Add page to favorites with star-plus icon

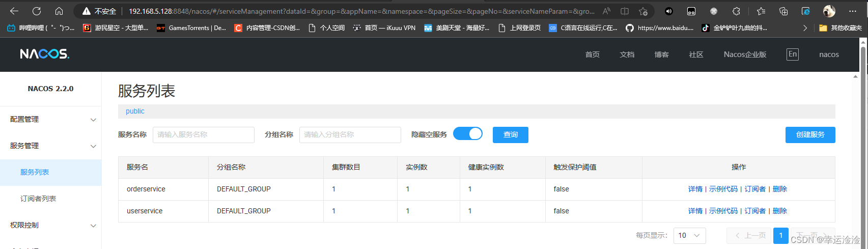(643, 11)
